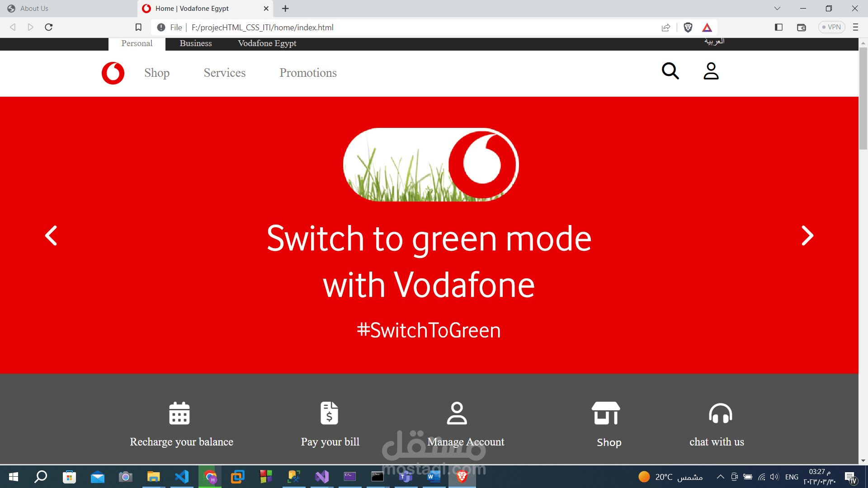Click the Recharge your balance calendar icon
This screenshot has width=868, height=488.
pyautogui.click(x=179, y=413)
